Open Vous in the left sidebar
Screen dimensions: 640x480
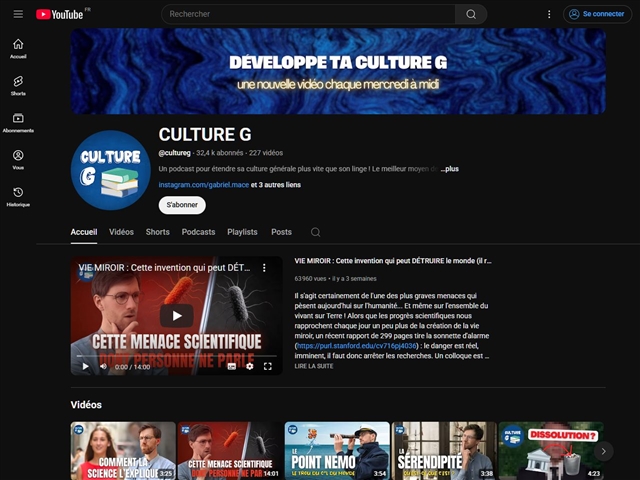(18, 160)
